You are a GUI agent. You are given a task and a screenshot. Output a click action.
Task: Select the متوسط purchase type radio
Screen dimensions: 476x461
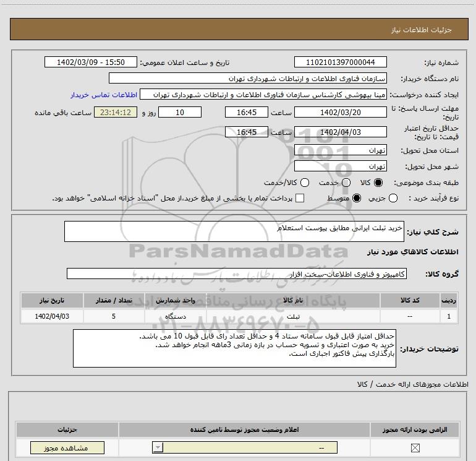(x=357, y=198)
